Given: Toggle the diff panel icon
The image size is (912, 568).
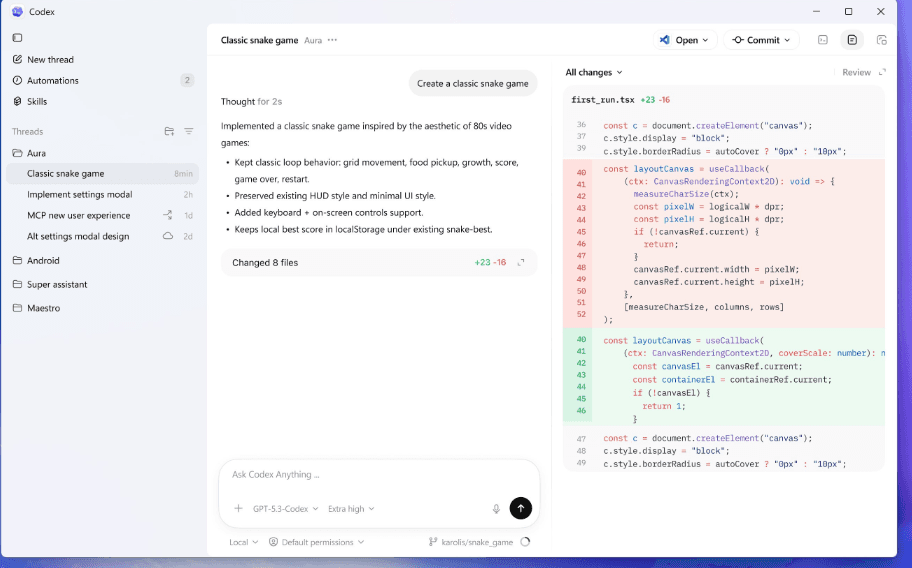Looking at the screenshot, I should click(x=852, y=40).
